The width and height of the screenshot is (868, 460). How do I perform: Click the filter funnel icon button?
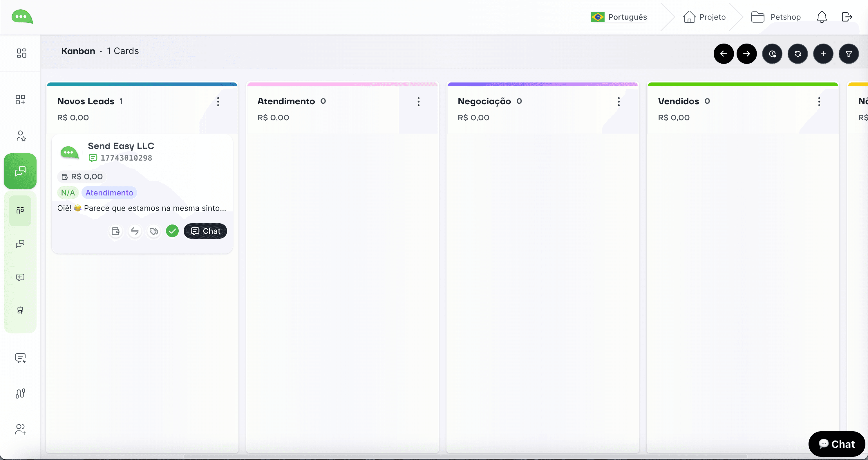pos(849,54)
